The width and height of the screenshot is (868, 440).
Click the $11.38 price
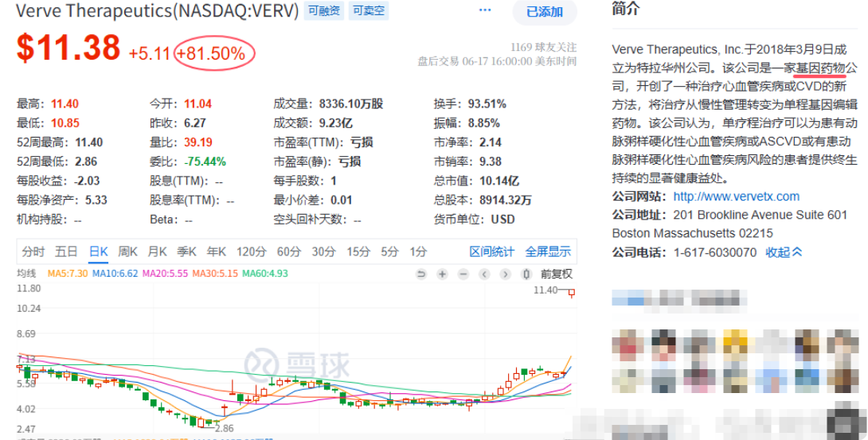pos(68,48)
